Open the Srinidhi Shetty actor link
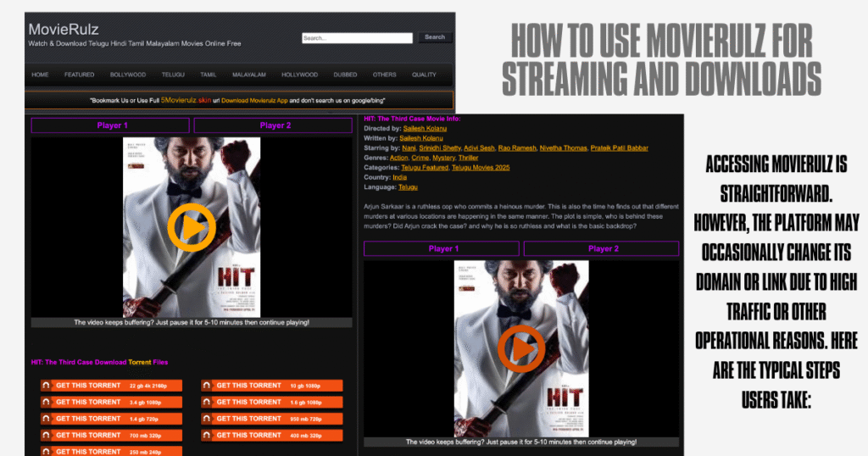868x456 pixels. [x=440, y=148]
